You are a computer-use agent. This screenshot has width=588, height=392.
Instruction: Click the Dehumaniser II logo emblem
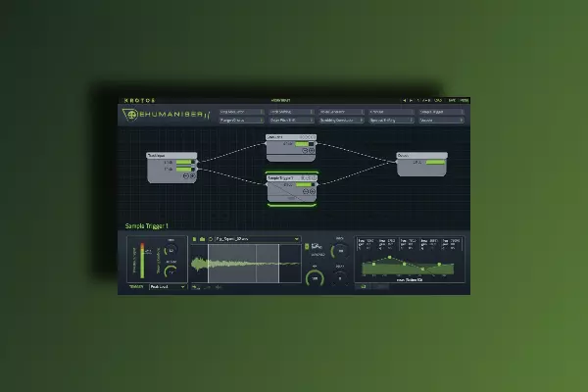[x=130, y=115]
